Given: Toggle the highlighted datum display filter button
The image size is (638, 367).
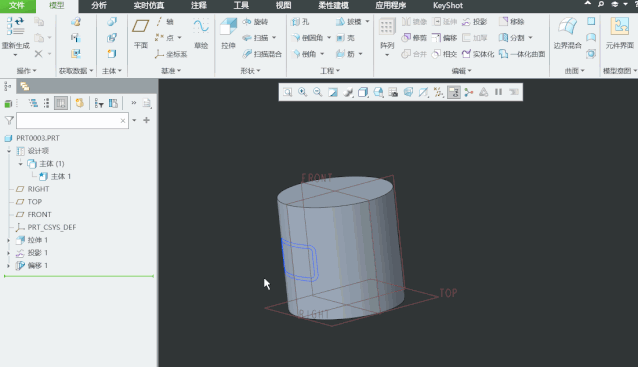Looking at the screenshot, I should tap(453, 92).
